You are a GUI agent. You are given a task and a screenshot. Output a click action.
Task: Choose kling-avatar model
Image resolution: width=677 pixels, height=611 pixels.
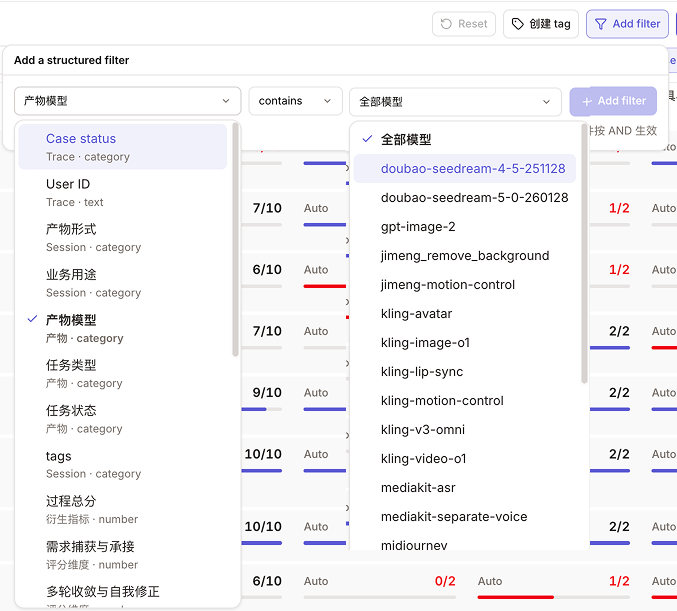[465, 313]
